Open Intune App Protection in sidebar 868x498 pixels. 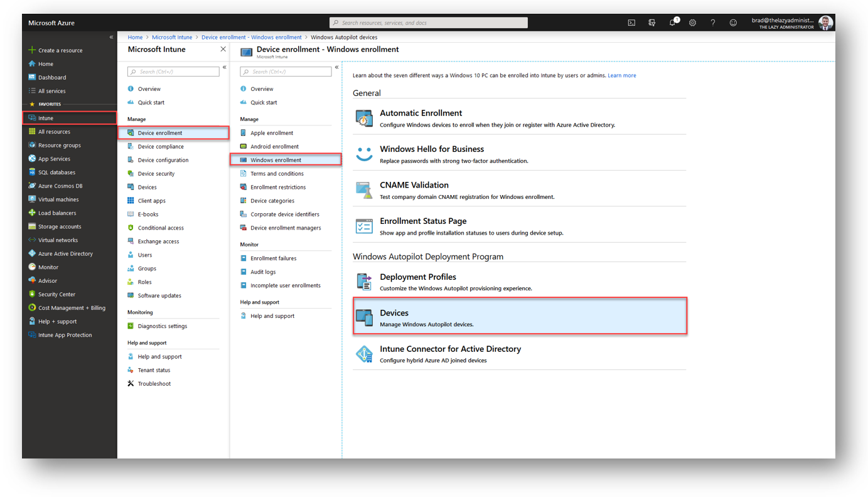(x=65, y=335)
